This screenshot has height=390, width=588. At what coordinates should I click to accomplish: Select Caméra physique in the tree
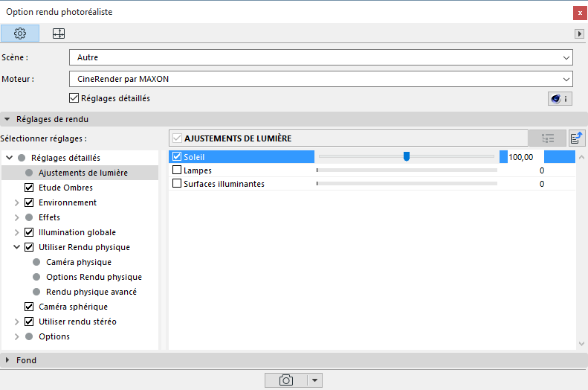point(79,262)
